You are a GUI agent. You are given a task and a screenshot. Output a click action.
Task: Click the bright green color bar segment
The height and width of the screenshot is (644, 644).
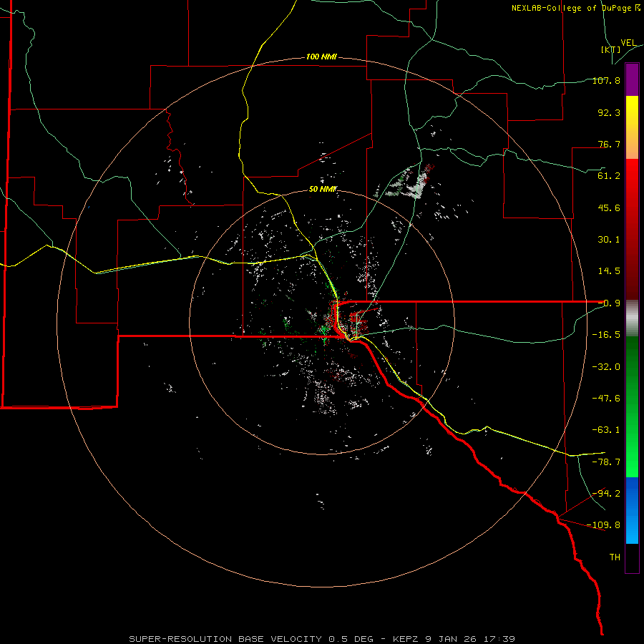[x=632, y=406]
